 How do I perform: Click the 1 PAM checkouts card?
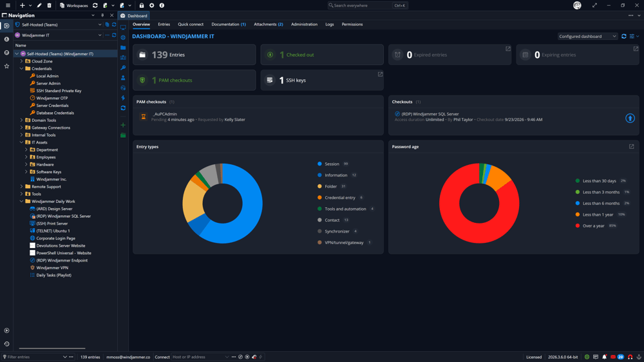point(194,80)
